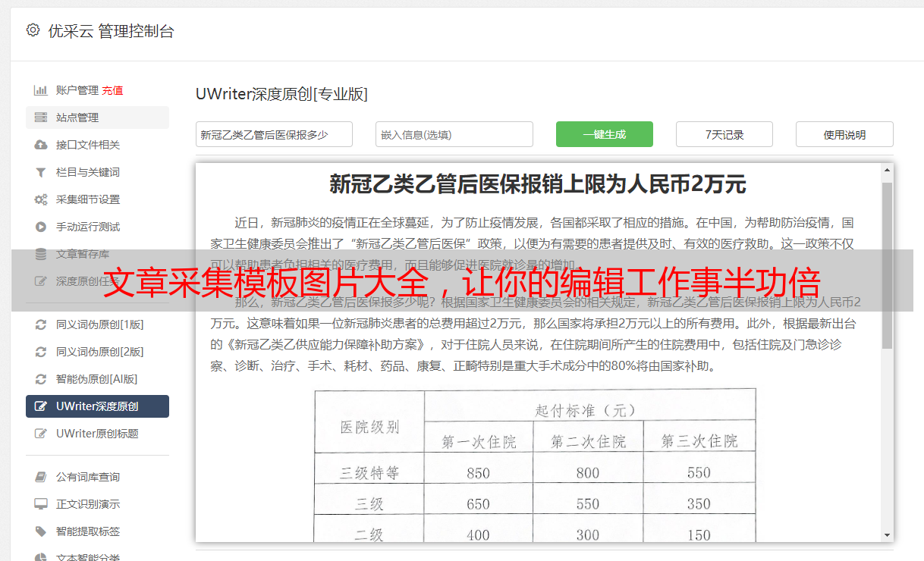Click the 三级 row label
Image resolution: width=924 pixels, height=561 pixels.
tap(369, 504)
